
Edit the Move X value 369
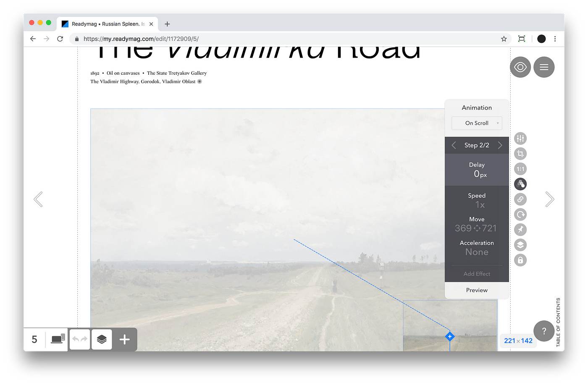coord(463,228)
